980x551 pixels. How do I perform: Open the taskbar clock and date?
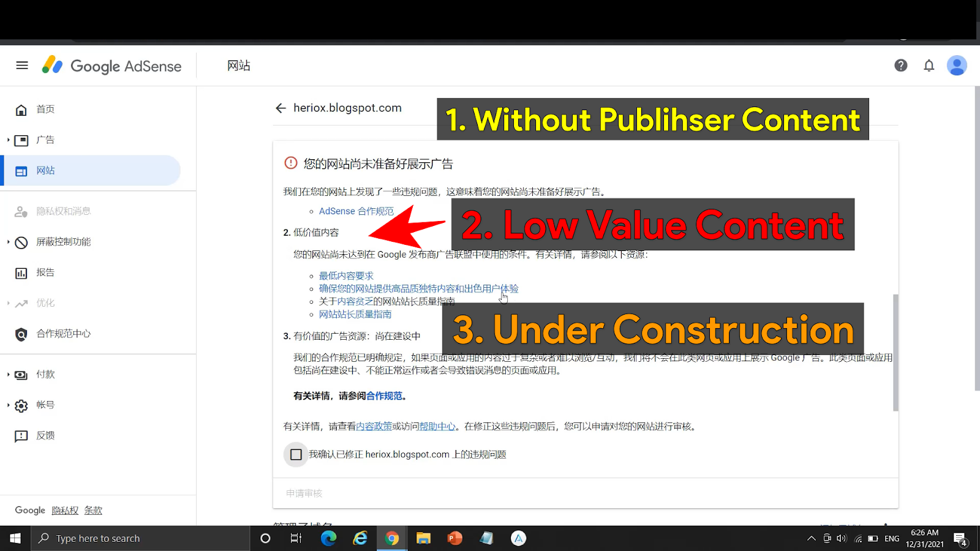click(x=925, y=539)
